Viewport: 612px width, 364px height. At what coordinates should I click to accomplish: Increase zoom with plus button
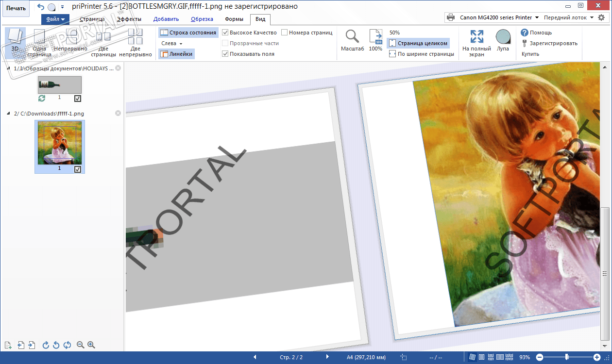click(597, 357)
